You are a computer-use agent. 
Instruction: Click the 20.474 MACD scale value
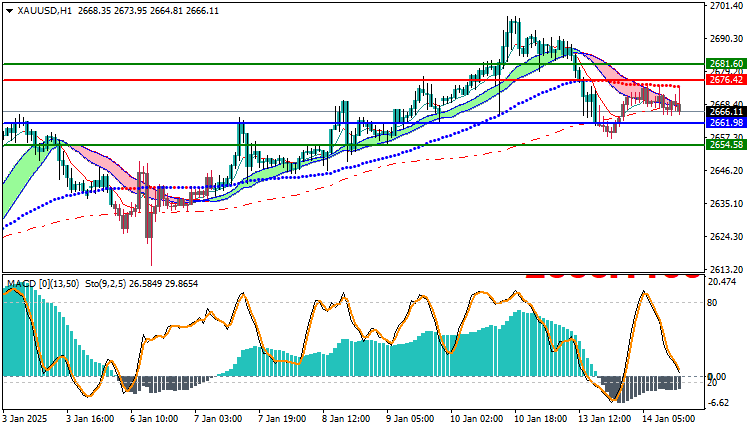[x=722, y=282]
